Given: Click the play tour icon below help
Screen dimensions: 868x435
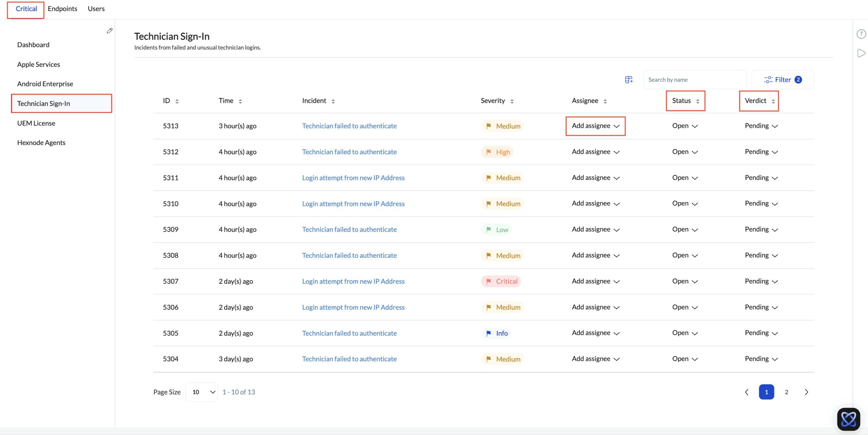Looking at the screenshot, I should pos(861,53).
